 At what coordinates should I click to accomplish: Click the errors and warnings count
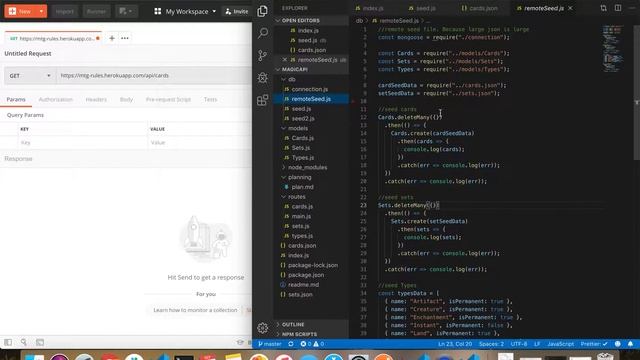coord(312,344)
